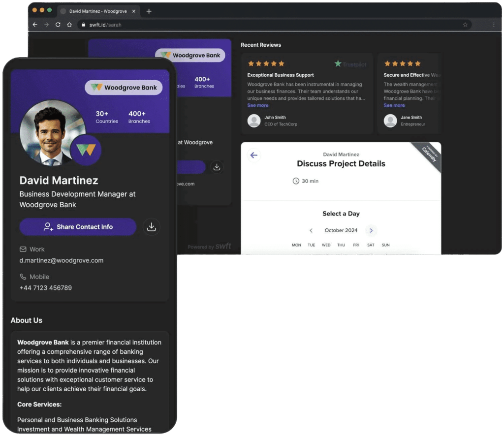504x437 pixels.
Task: Click the Powered by Calendly ribbon
Action: [x=429, y=154]
